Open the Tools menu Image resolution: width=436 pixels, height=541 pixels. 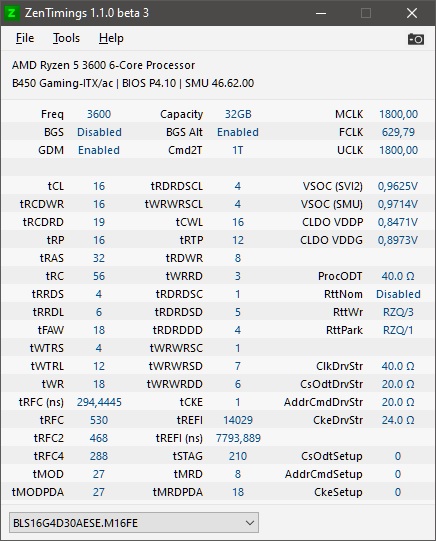coord(66,38)
